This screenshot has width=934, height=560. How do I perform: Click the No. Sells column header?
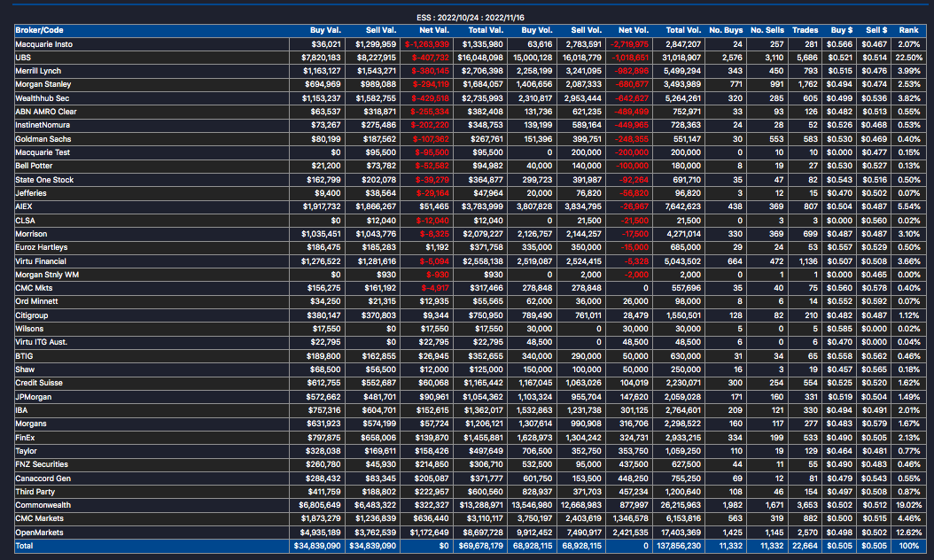pyautogui.click(x=767, y=30)
